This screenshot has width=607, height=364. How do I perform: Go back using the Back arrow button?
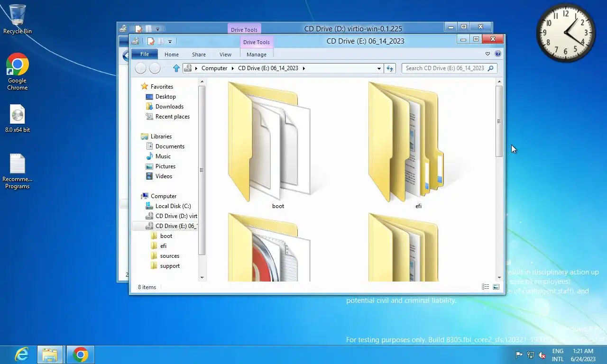coord(140,68)
